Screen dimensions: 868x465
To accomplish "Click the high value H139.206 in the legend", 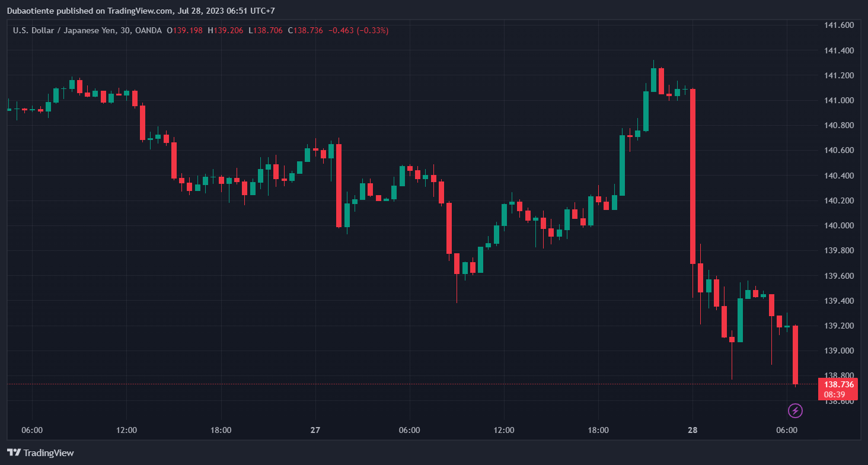I will click(x=226, y=30).
